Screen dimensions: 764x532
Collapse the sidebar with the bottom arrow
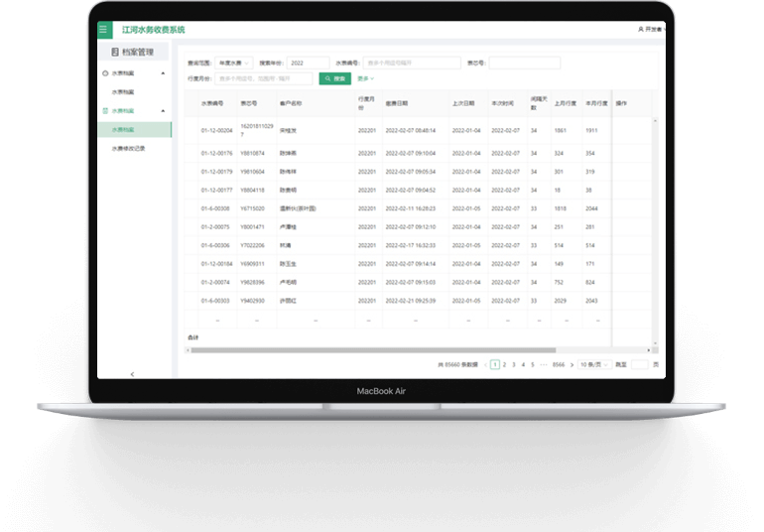133,373
